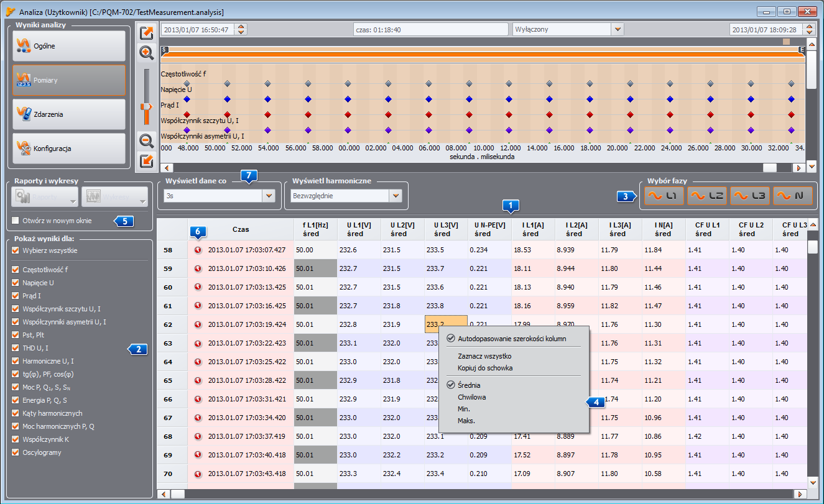Click start date stepper arrows

tap(241, 29)
